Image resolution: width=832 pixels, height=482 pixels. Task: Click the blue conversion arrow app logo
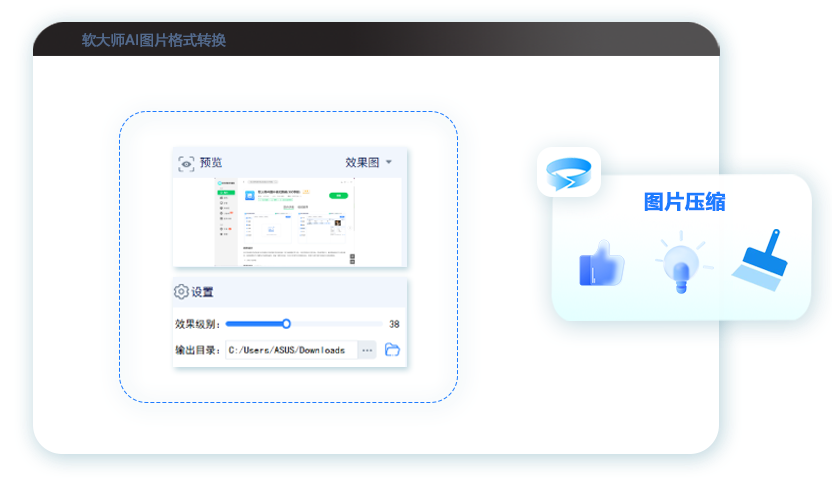tap(568, 173)
